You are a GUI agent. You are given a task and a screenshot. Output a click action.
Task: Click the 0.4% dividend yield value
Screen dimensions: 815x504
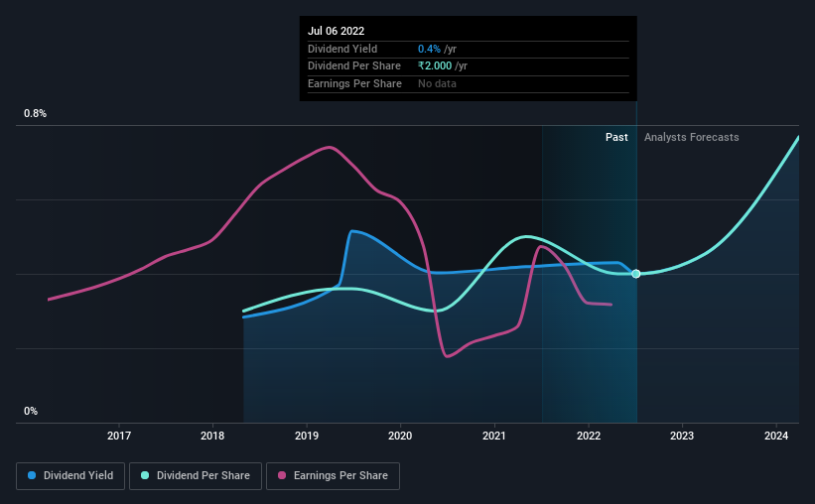point(429,49)
